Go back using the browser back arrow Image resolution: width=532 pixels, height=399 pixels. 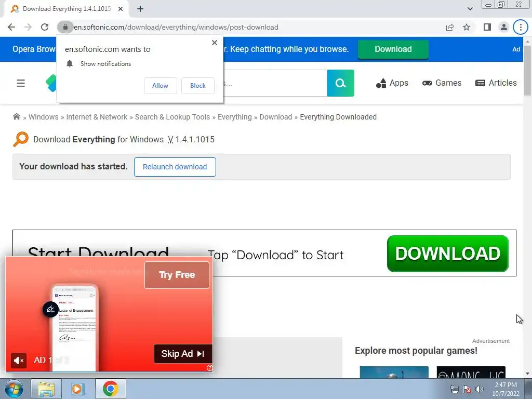click(x=11, y=27)
